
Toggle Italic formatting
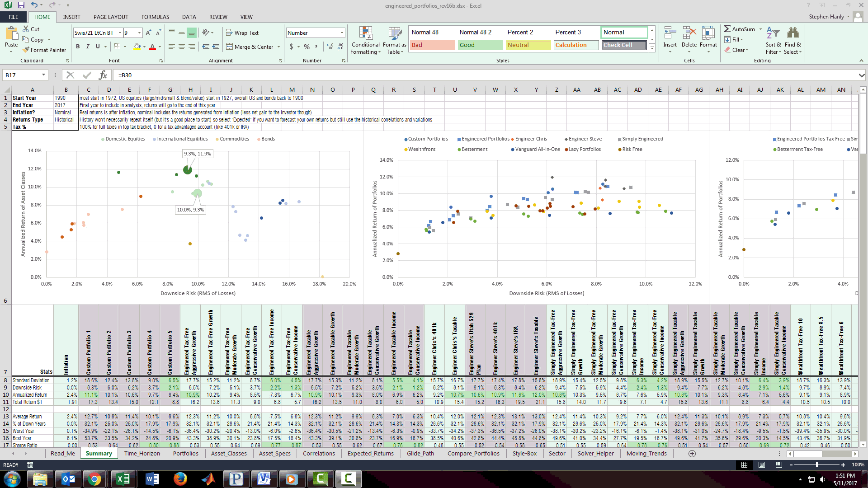[88, 47]
